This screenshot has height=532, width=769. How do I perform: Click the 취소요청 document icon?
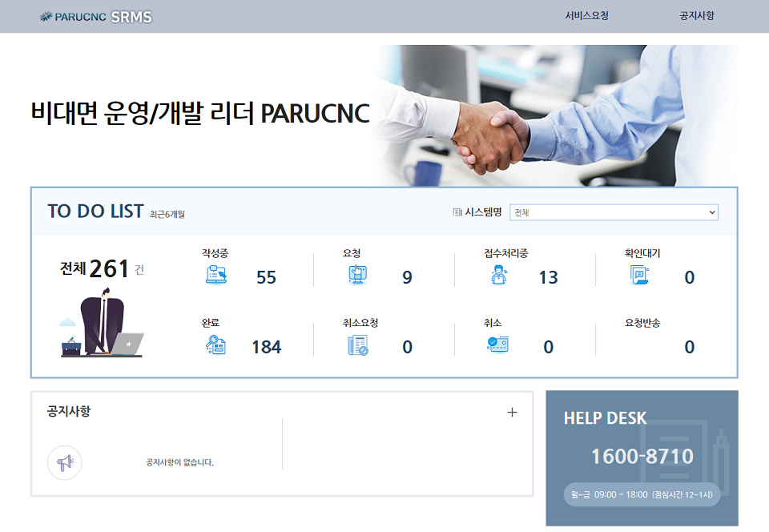[x=357, y=345]
